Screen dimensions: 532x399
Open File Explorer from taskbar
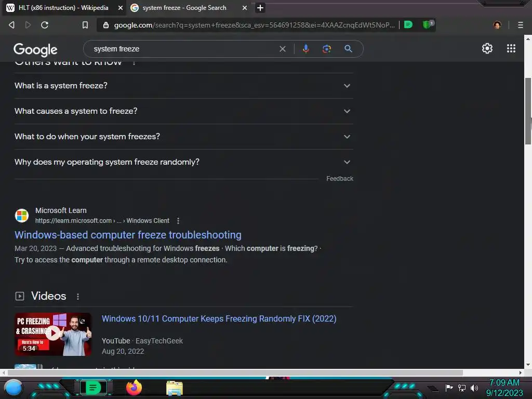coord(175,388)
